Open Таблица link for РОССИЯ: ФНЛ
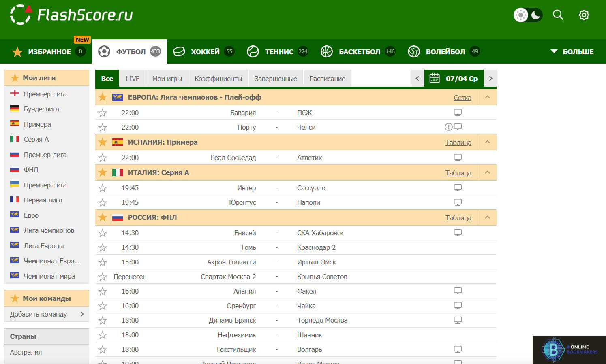 (x=458, y=218)
